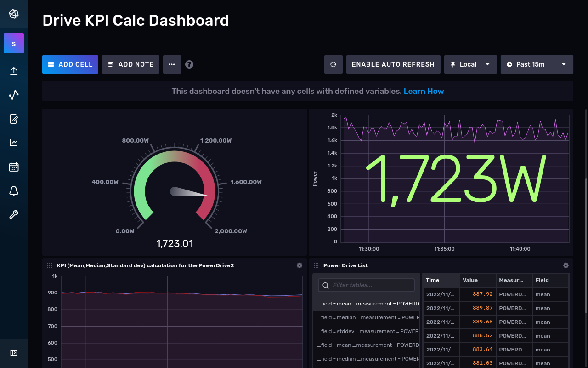
Task: Open Alerts via the bell sidebar icon
Action: tap(13, 190)
